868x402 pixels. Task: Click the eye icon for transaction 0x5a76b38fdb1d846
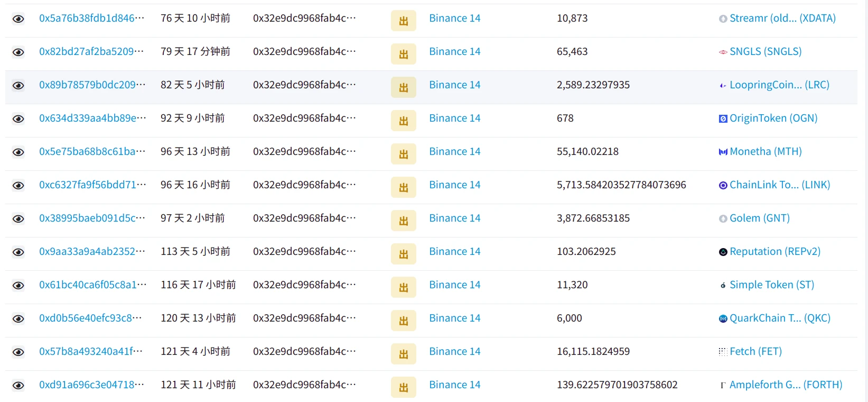coord(18,19)
